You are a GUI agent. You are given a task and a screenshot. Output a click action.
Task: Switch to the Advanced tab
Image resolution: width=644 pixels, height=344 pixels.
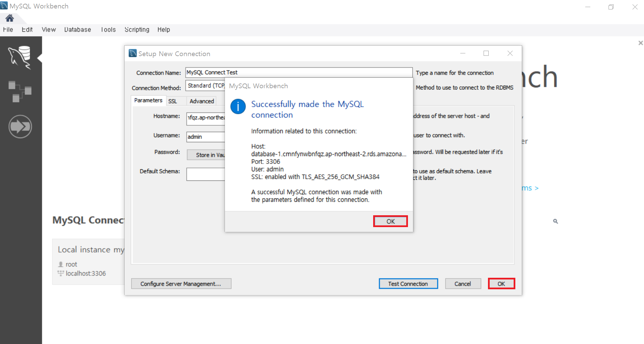coord(202,101)
